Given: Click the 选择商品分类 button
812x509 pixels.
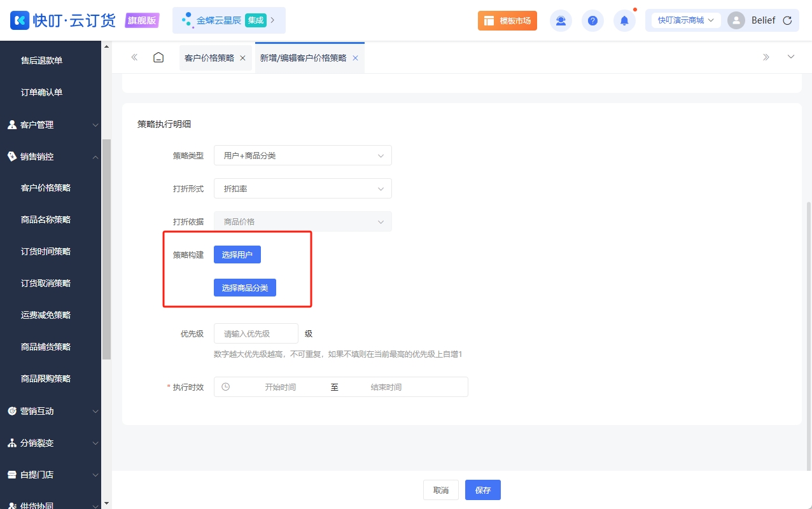Looking at the screenshot, I should [x=245, y=288].
